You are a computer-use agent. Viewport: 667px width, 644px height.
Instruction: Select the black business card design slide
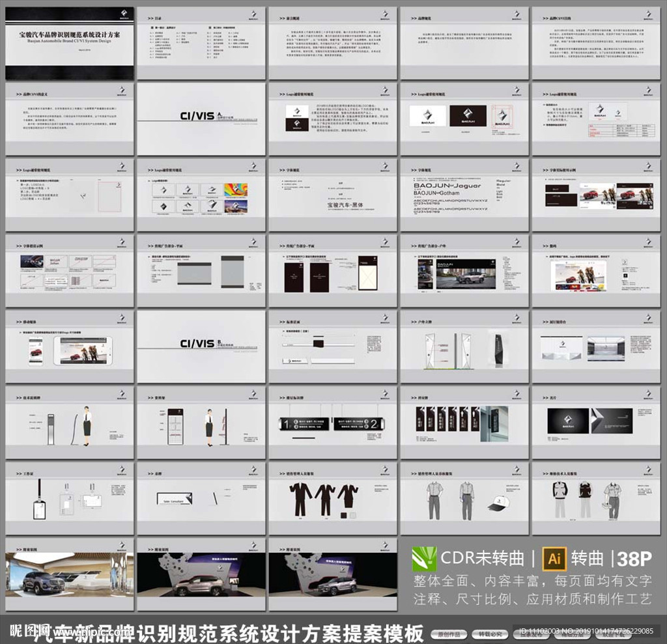[595, 423]
